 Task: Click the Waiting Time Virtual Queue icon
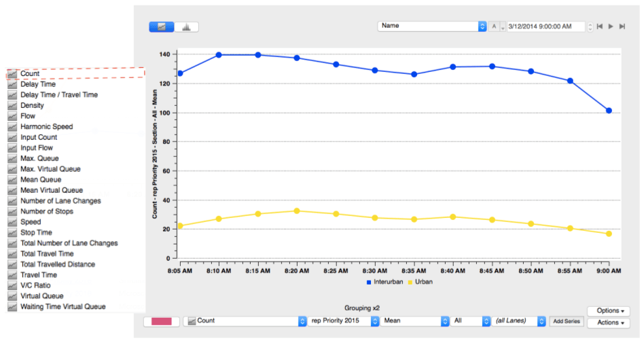coord(12,307)
